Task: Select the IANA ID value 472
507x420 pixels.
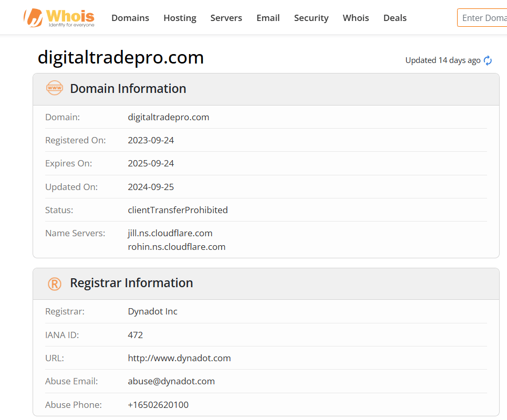Action: point(136,335)
